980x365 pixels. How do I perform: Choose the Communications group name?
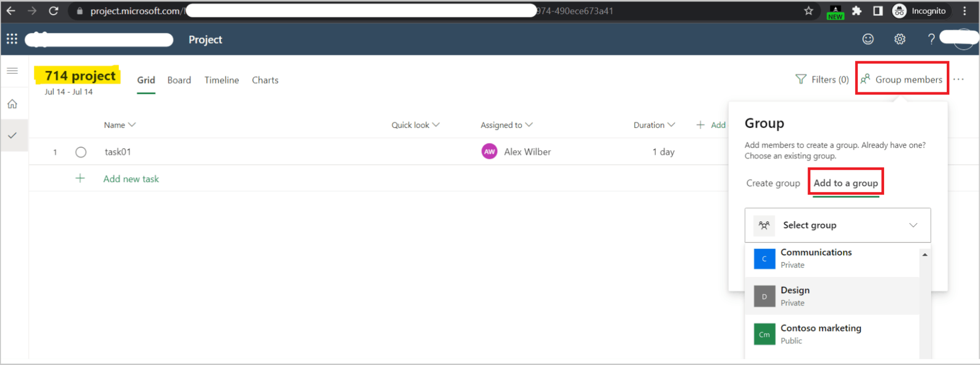pyautogui.click(x=816, y=252)
